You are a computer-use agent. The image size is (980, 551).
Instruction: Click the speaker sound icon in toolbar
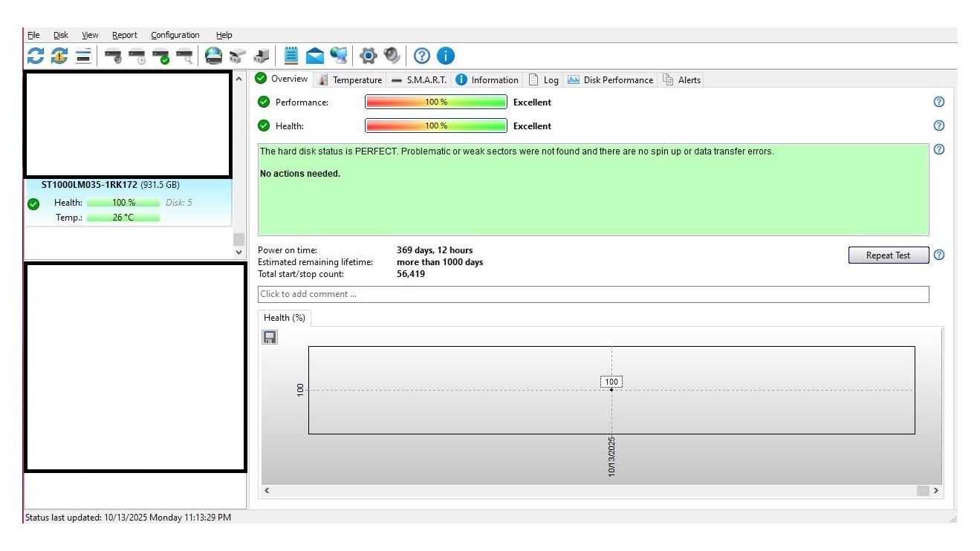point(392,56)
